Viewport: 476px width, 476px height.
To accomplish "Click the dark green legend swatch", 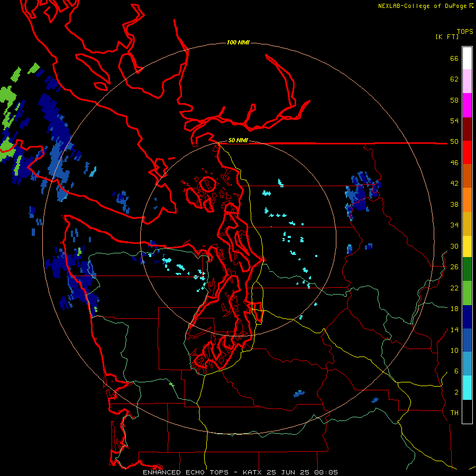I will pos(467,269).
